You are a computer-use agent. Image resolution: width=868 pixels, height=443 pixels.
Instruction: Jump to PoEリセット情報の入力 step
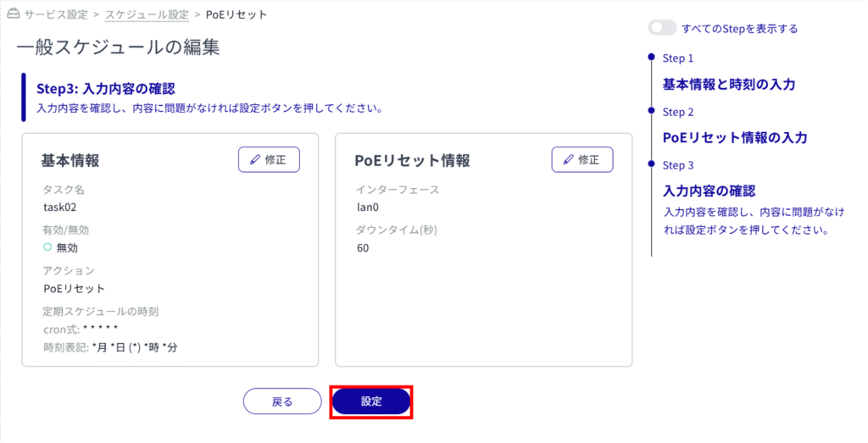pyautogui.click(x=734, y=137)
